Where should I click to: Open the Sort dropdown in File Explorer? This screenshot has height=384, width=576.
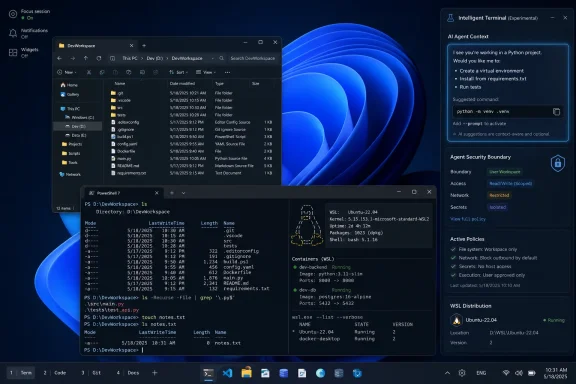pyautogui.click(x=179, y=72)
